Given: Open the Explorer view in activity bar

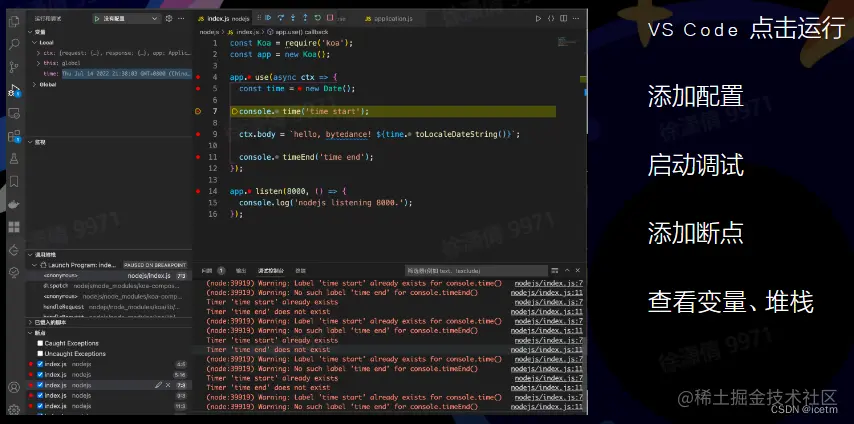Looking at the screenshot, I should [14, 22].
